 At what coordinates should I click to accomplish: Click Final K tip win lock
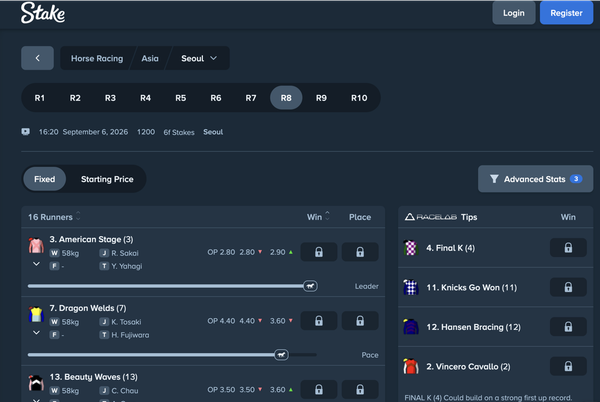point(568,248)
